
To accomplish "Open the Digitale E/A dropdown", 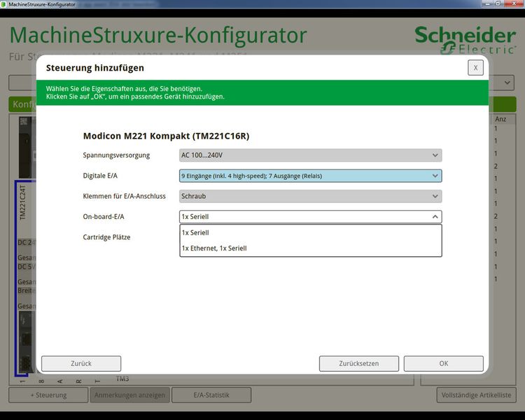I will tap(310, 176).
